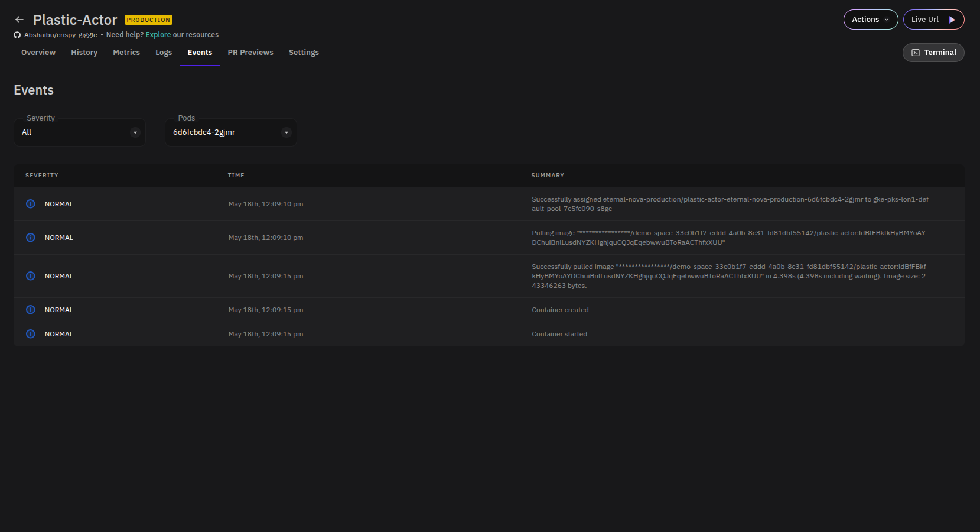Select the 'Container created' summary text
980x532 pixels.
560,310
